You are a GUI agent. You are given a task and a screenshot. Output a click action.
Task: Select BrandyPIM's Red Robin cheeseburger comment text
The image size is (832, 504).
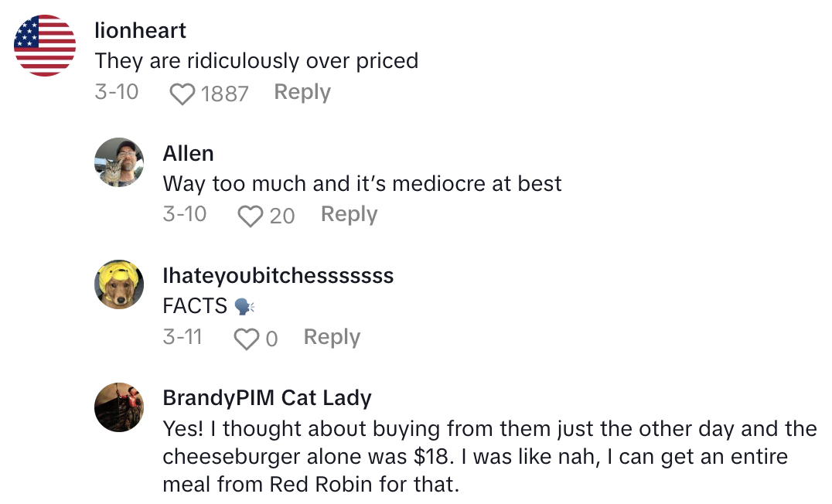pyautogui.click(x=489, y=457)
